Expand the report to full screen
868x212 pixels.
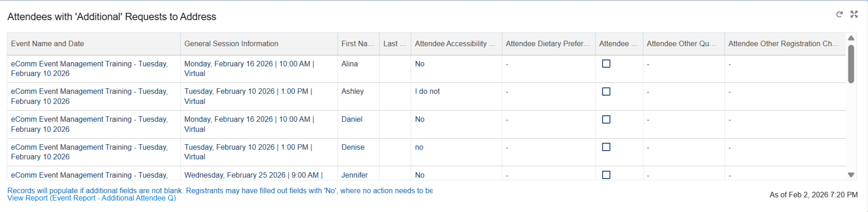[x=854, y=15]
